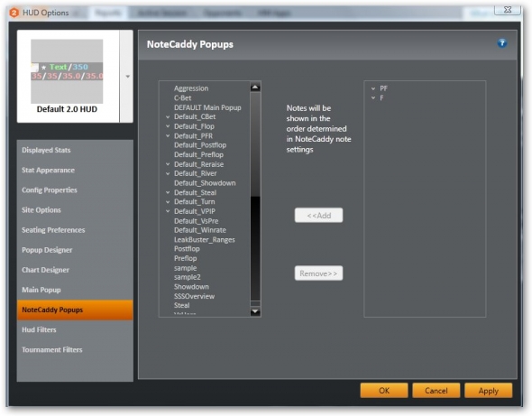Select Preflop in the popup list
This screenshot has width=532, height=416.
(x=185, y=258)
